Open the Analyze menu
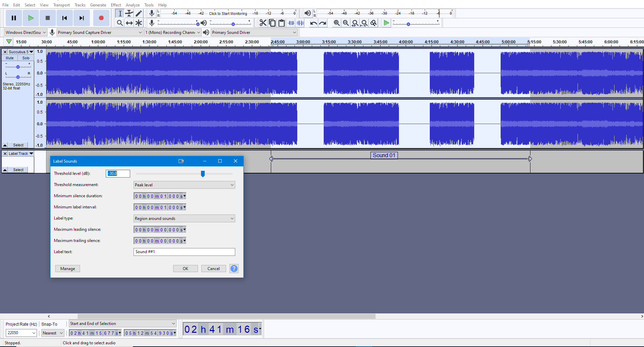The height and width of the screenshot is (347, 644). tap(133, 5)
